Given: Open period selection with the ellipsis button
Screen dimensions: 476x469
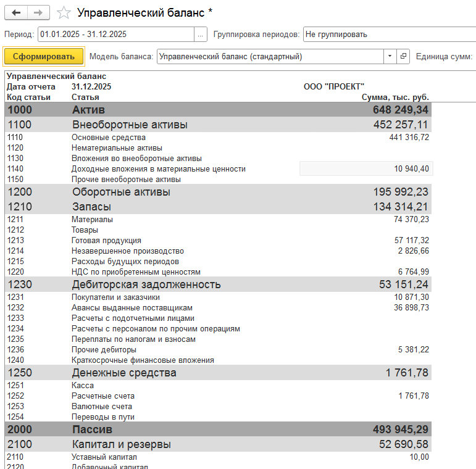Looking at the screenshot, I should tap(201, 35).
